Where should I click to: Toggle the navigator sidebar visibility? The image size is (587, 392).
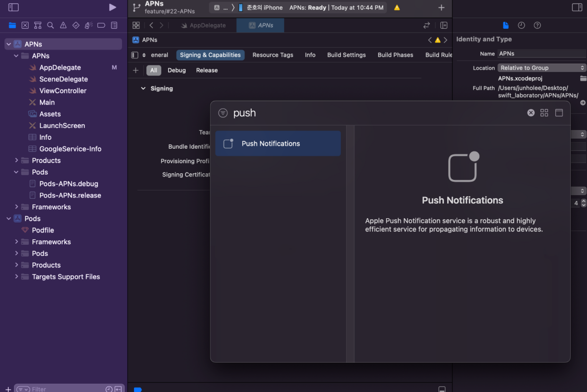tap(13, 7)
